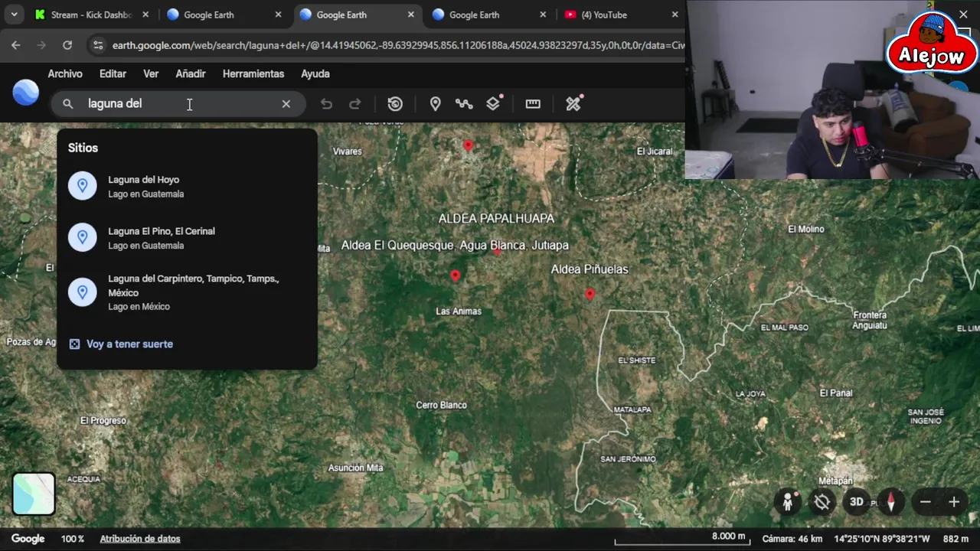This screenshot has width=980, height=551.
Task: Expand the browser tab search dropdown
Action: (x=14, y=15)
